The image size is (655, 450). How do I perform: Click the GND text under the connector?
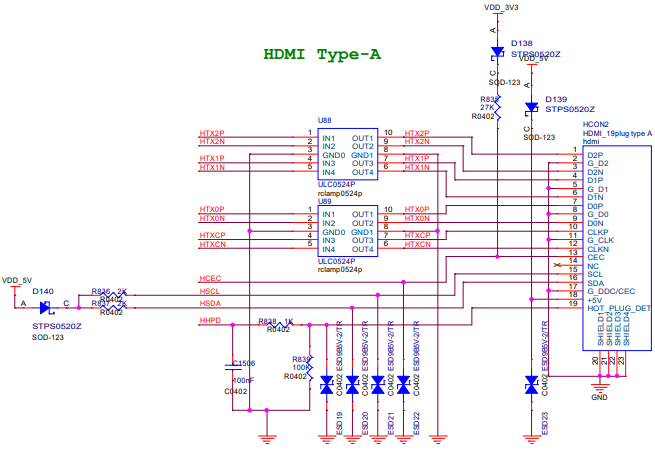599,397
